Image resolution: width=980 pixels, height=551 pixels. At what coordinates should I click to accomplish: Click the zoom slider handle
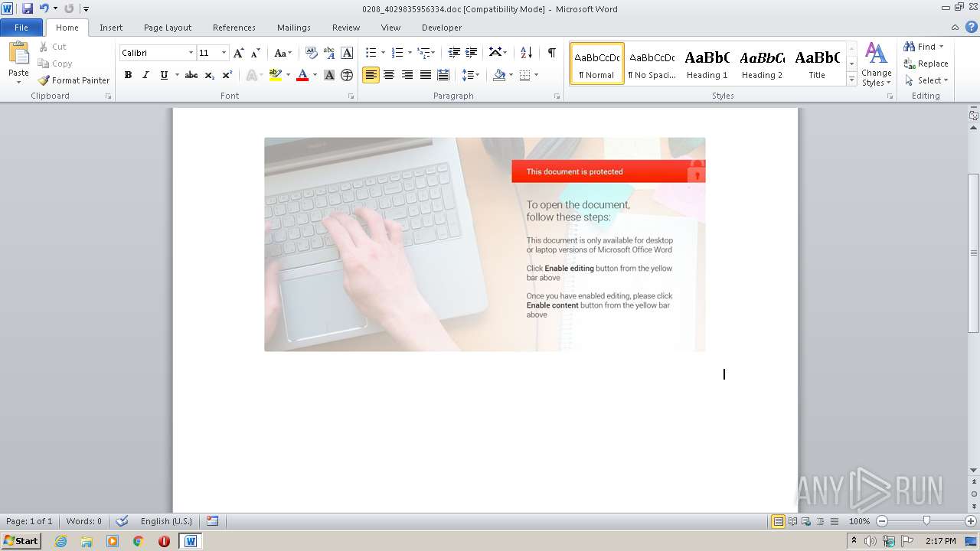coord(926,521)
